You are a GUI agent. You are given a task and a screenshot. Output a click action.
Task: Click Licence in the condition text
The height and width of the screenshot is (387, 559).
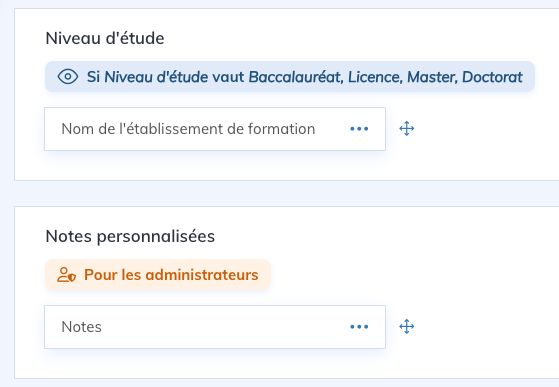(x=375, y=77)
